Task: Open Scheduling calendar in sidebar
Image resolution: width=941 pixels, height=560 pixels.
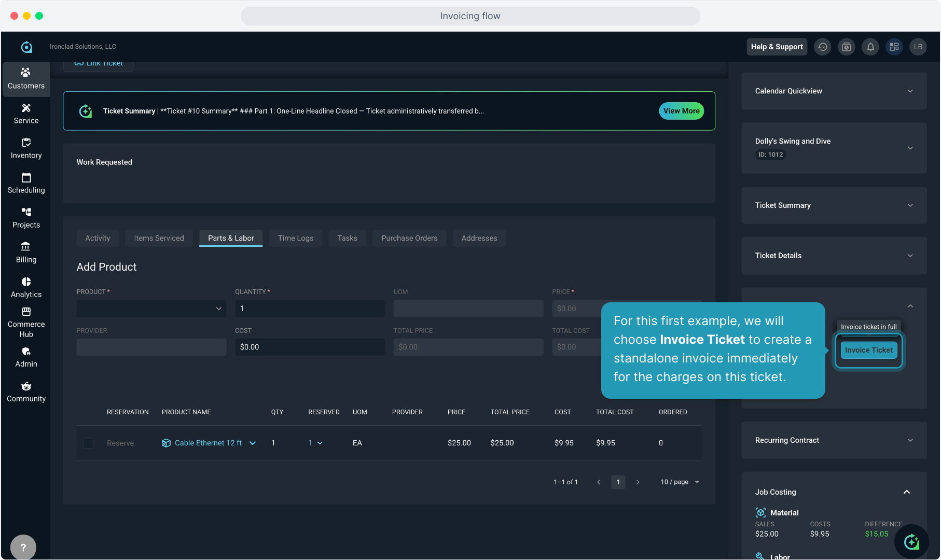Action: (x=26, y=183)
